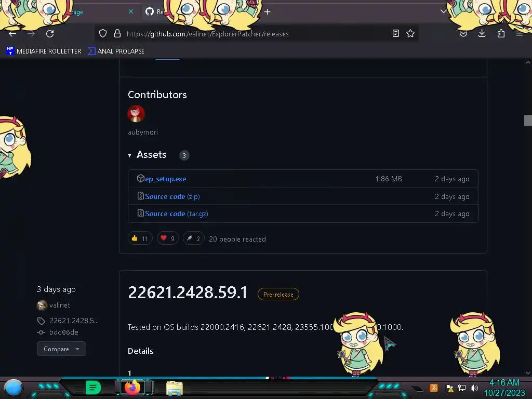Open second bookmark on bookmarks toolbar

(116, 51)
